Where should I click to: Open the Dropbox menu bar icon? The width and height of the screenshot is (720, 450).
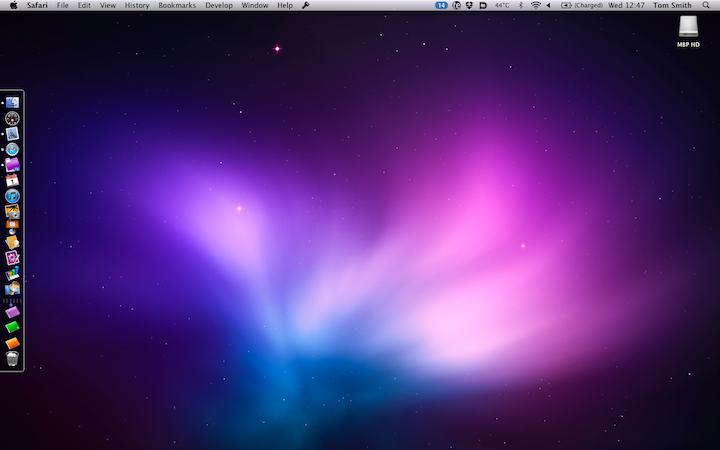pos(469,6)
